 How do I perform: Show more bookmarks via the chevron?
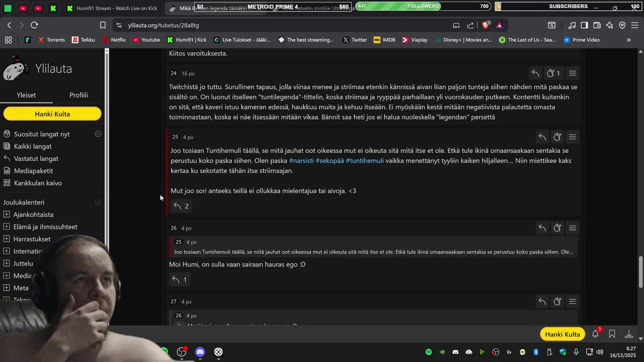tap(628, 40)
